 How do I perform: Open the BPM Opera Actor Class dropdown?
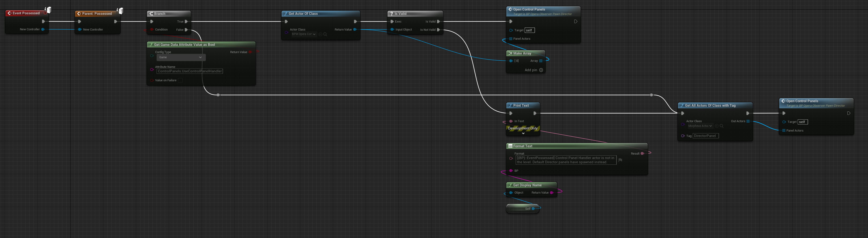point(304,34)
